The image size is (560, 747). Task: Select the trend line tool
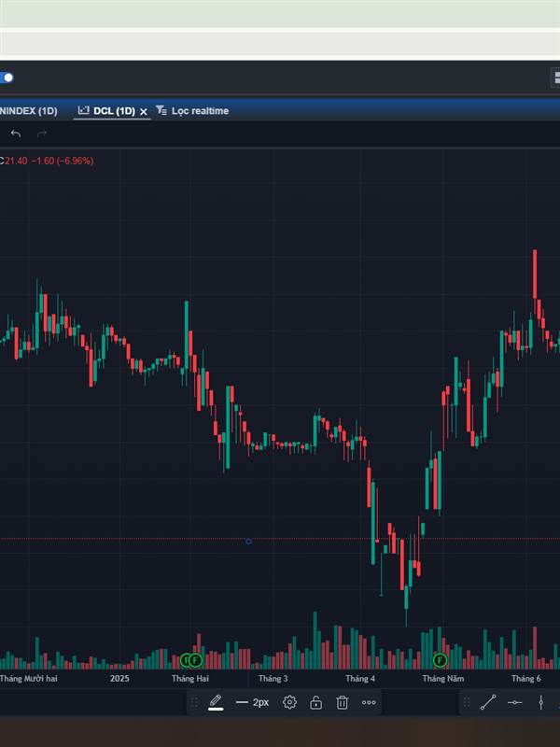coord(488,702)
